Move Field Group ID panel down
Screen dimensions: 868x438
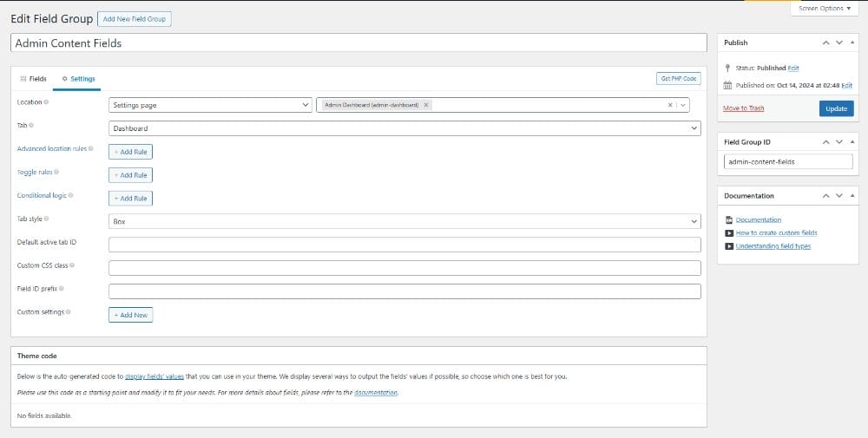click(839, 142)
